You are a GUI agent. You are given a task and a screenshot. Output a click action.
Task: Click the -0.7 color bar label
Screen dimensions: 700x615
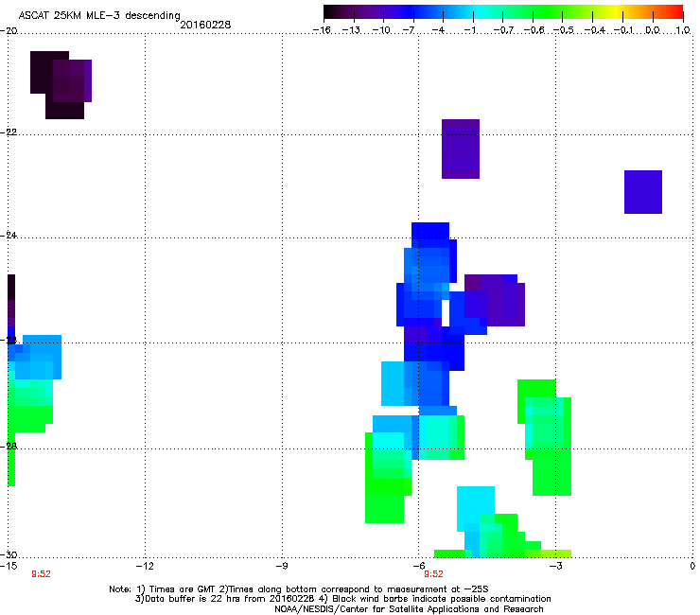(x=503, y=30)
